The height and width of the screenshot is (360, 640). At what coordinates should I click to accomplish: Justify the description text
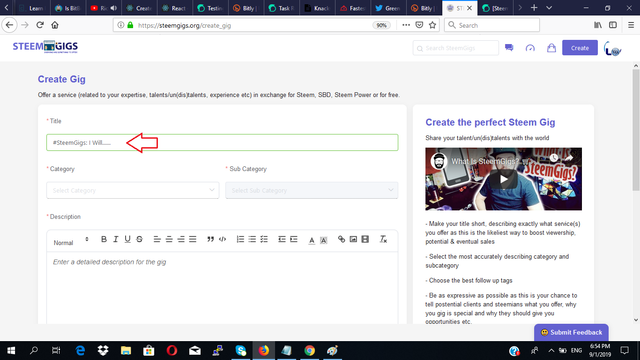pos(193,239)
